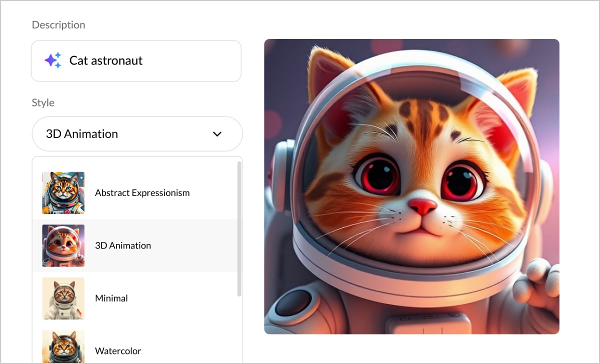Pick the Minimal option label
The image size is (600, 364).
pos(111,298)
